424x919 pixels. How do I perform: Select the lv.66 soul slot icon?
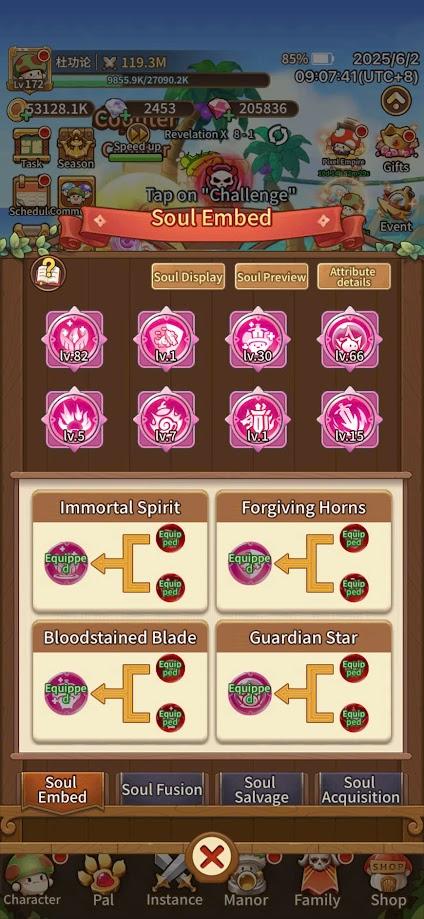[x=350, y=339]
